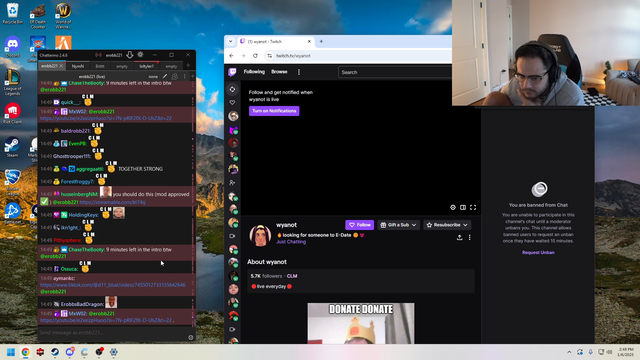
Task: Click the DONATE DONATE panel image
Action: (361, 323)
